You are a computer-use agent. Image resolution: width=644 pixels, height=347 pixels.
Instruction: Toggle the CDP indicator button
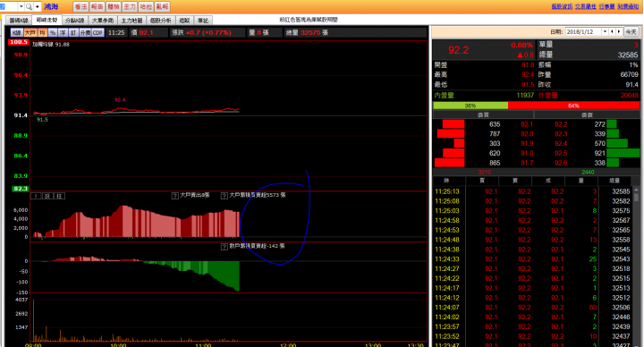click(x=97, y=32)
